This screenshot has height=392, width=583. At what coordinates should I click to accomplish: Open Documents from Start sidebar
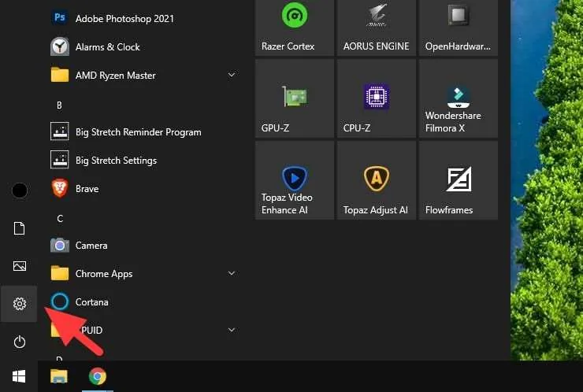20,228
